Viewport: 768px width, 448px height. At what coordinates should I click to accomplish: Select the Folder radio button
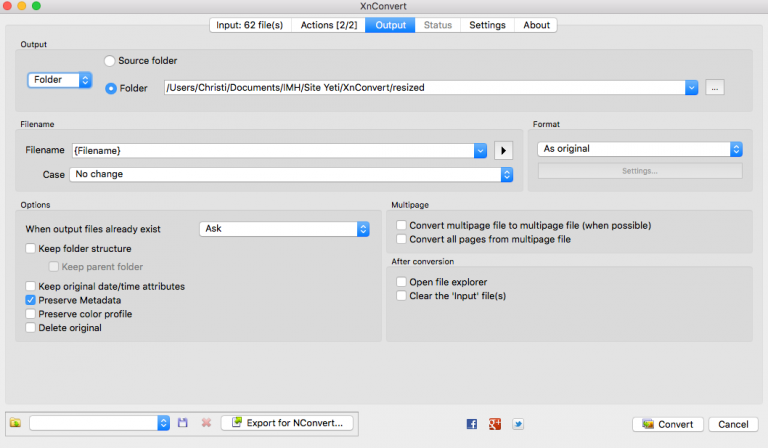click(x=111, y=88)
